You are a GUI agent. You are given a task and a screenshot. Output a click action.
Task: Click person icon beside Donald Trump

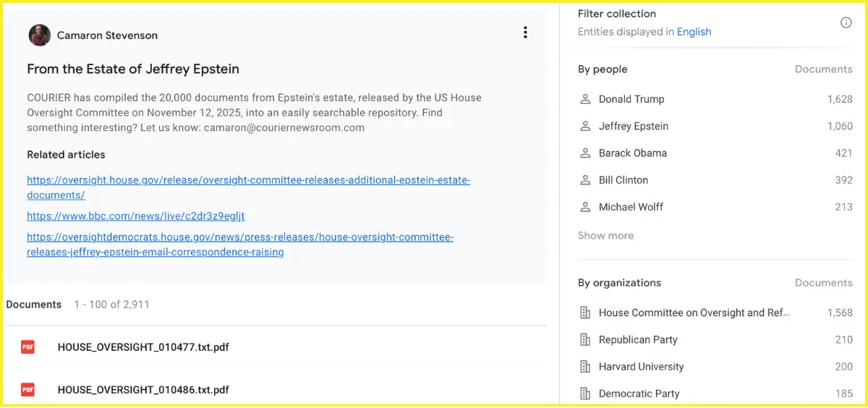585,99
